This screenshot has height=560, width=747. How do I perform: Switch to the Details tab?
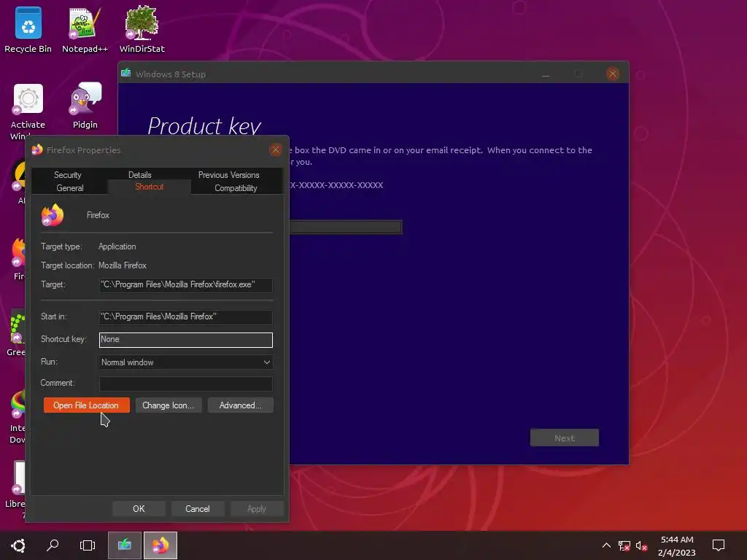tap(139, 175)
